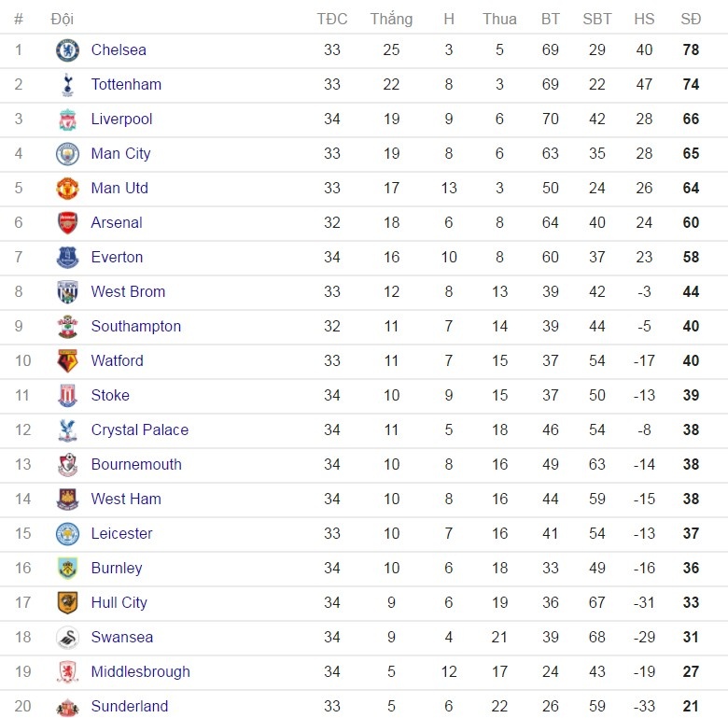Select the Hull City team name
Image resolution: width=728 pixels, height=718 pixels.
click(119, 603)
